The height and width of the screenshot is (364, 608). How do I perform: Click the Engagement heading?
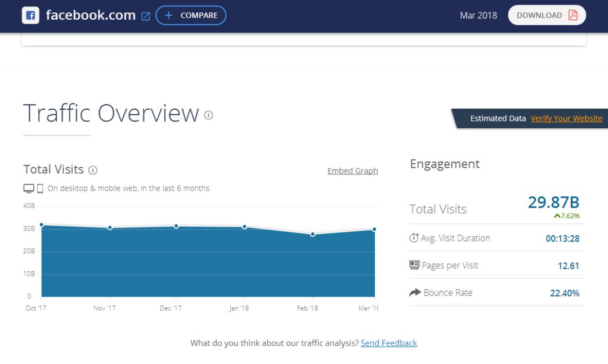pyautogui.click(x=445, y=164)
